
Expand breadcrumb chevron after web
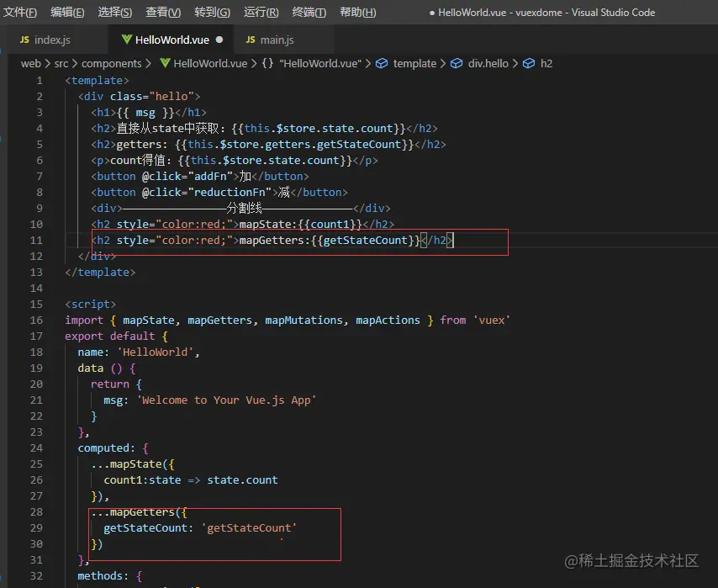tap(48, 63)
